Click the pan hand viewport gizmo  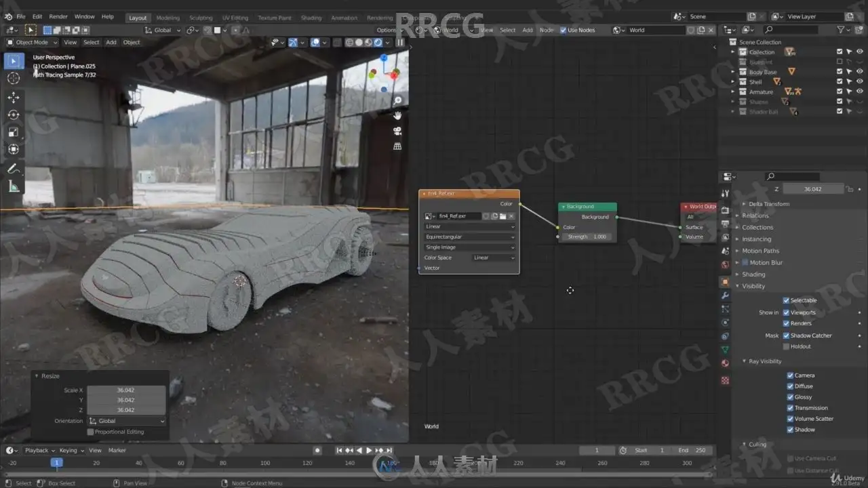tap(397, 115)
